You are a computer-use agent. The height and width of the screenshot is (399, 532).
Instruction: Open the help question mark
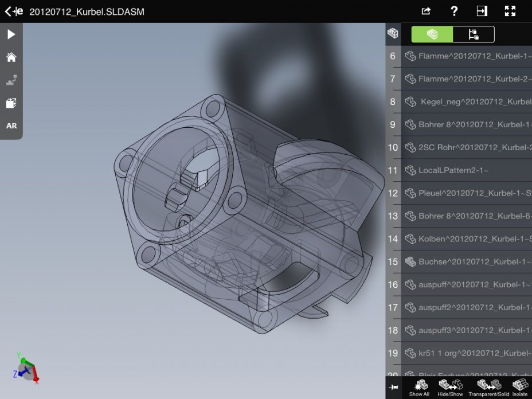click(x=454, y=11)
